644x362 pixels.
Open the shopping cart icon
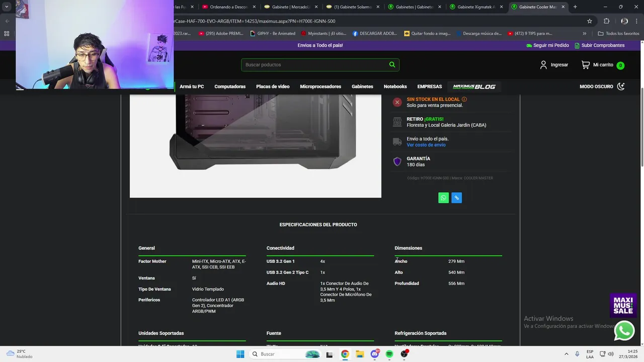coord(586,65)
